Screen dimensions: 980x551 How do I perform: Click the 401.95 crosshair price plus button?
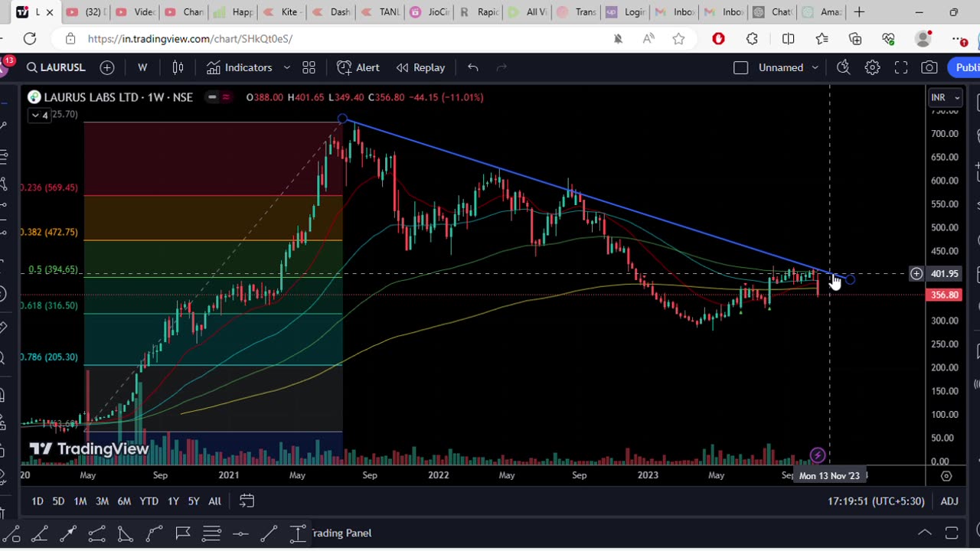tap(916, 273)
